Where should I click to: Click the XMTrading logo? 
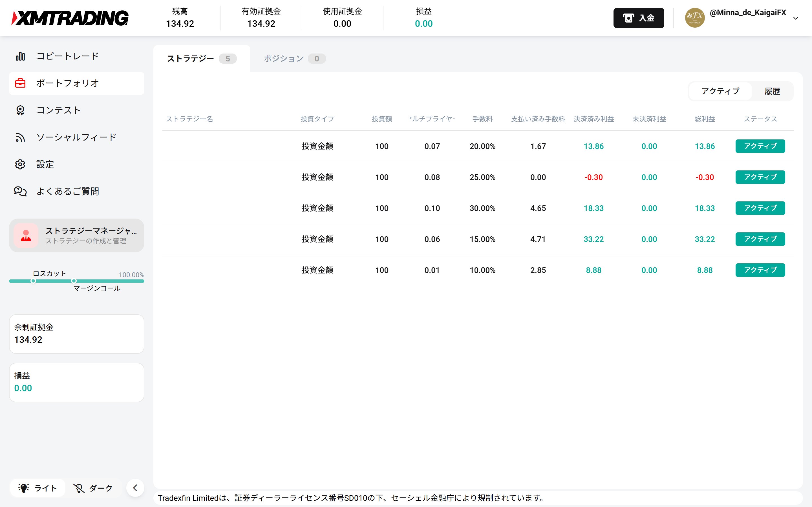coord(70,18)
